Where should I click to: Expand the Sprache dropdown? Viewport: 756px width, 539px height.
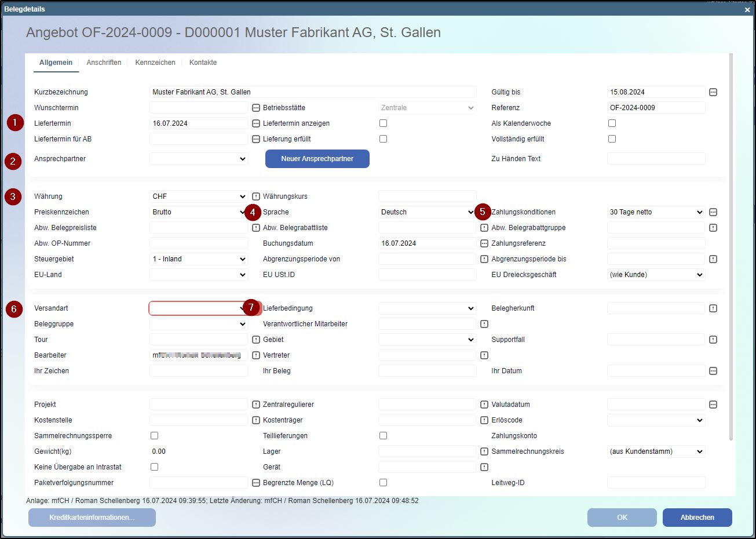tap(427, 212)
